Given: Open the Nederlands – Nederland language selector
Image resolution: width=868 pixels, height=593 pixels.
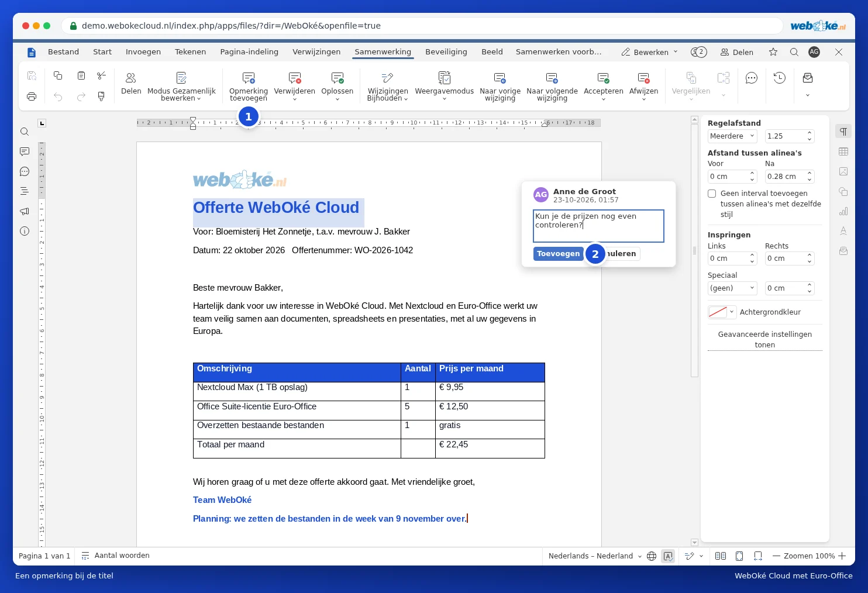Looking at the screenshot, I should tap(595, 556).
